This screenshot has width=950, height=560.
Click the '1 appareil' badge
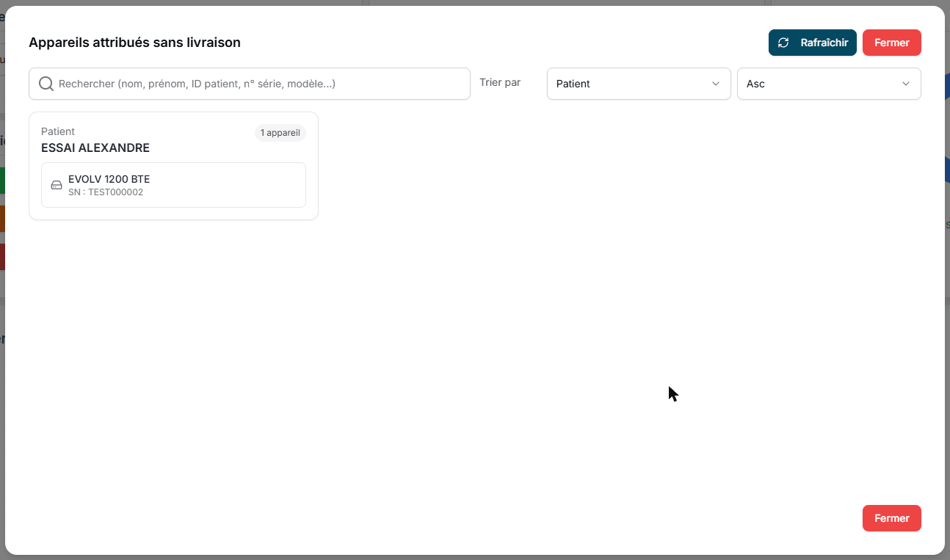(280, 133)
